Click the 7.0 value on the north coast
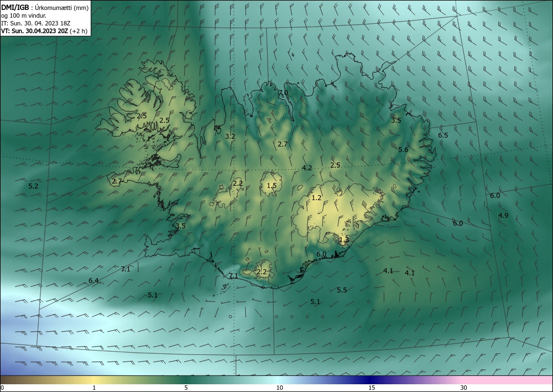The height and width of the screenshot is (392, 553). pos(283,93)
